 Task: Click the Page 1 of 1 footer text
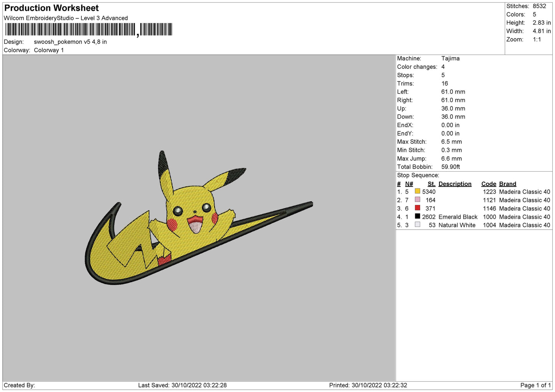535,385
